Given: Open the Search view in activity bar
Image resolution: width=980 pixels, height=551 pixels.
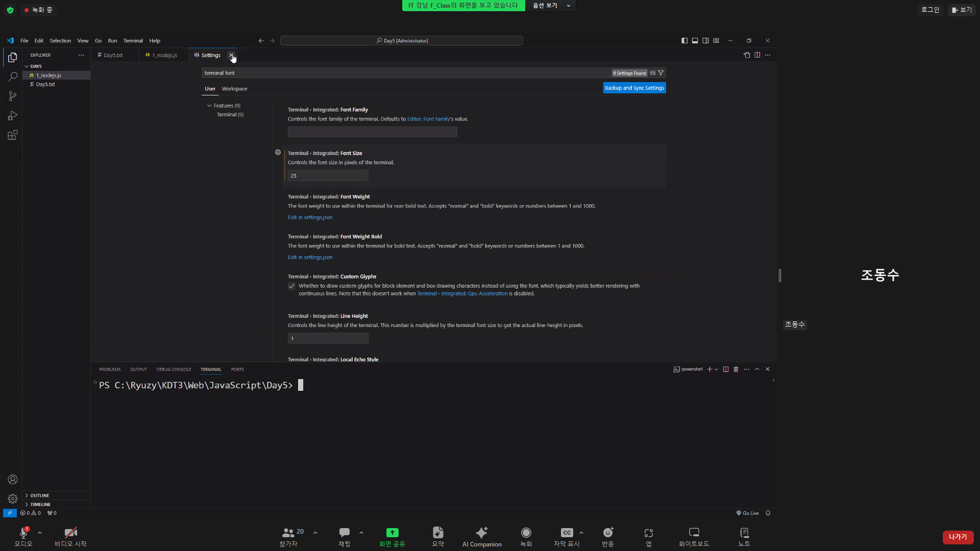Looking at the screenshot, I should pyautogui.click(x=13, y=77).
